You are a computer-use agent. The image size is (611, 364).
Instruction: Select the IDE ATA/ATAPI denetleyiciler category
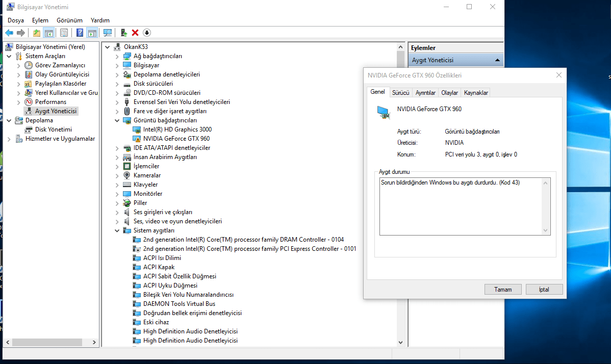click(x=172, y=148)
